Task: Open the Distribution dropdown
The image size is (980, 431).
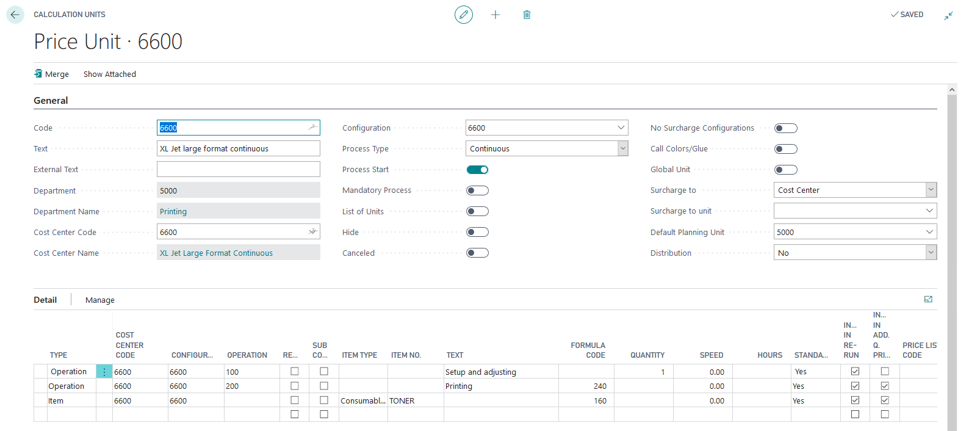Action: tap(931, 252)
